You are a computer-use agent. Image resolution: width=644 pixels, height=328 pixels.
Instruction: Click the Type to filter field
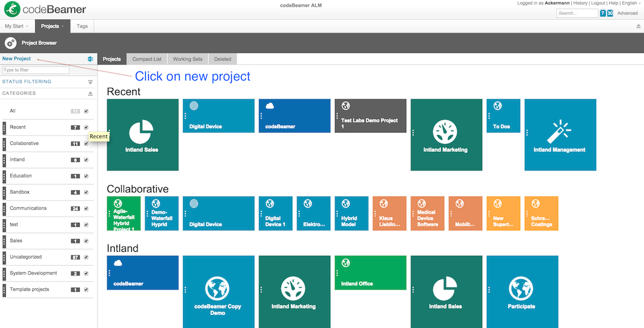click(36, 70)
